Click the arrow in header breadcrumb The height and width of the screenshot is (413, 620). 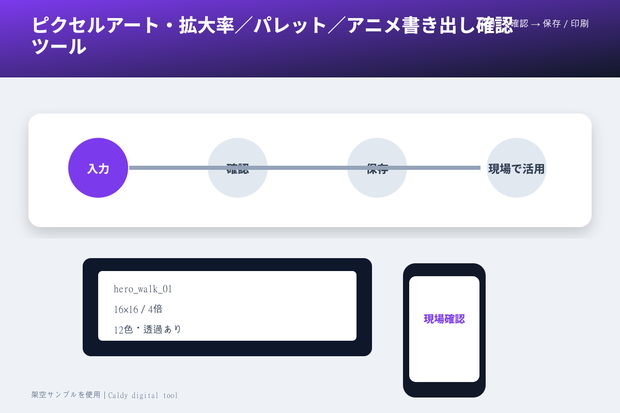[x=535, y=24]
